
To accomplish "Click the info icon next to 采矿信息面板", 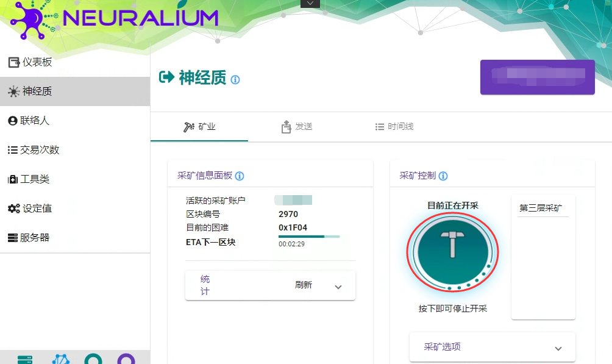I will [240, 176].
